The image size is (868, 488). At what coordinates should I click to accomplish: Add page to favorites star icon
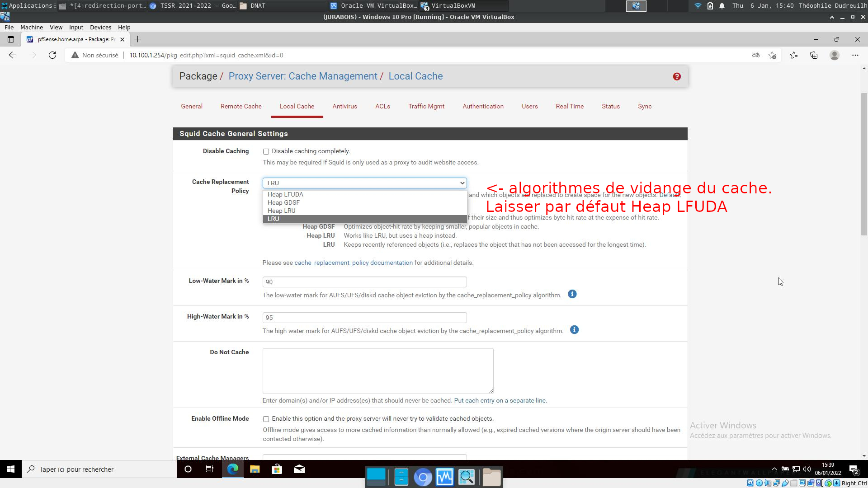coord(772,55)
